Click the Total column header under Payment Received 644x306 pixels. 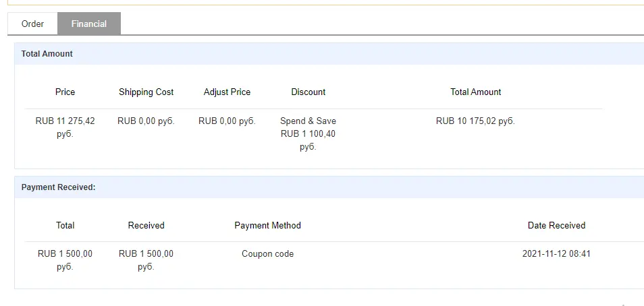coord(65,225)
